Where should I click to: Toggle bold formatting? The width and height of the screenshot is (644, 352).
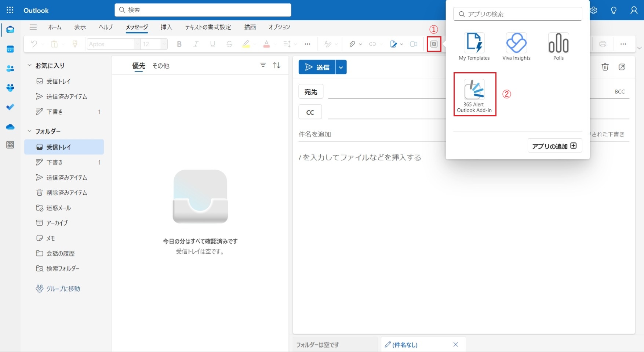(x=179, y=44)
